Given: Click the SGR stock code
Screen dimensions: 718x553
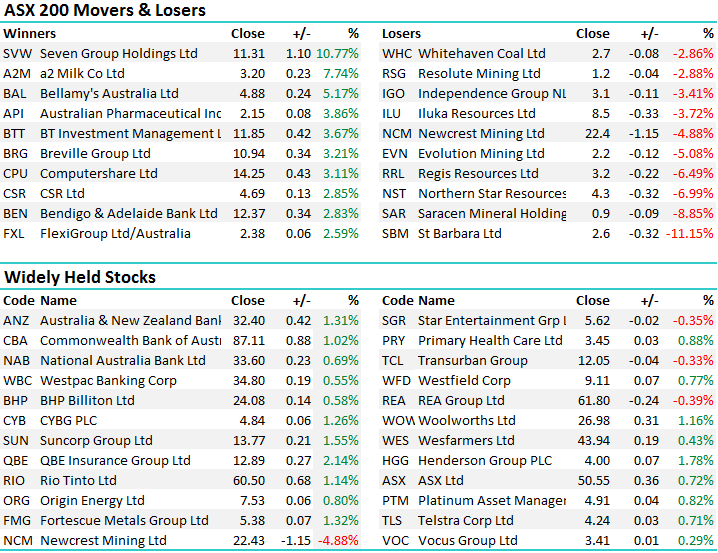Looking at the screenshot, I should [x=396, y=320].
